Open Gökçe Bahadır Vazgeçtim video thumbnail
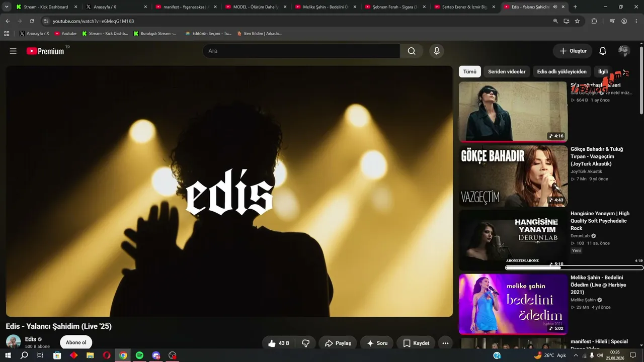The height and width of the screenshot is (362, 644). 513,176
